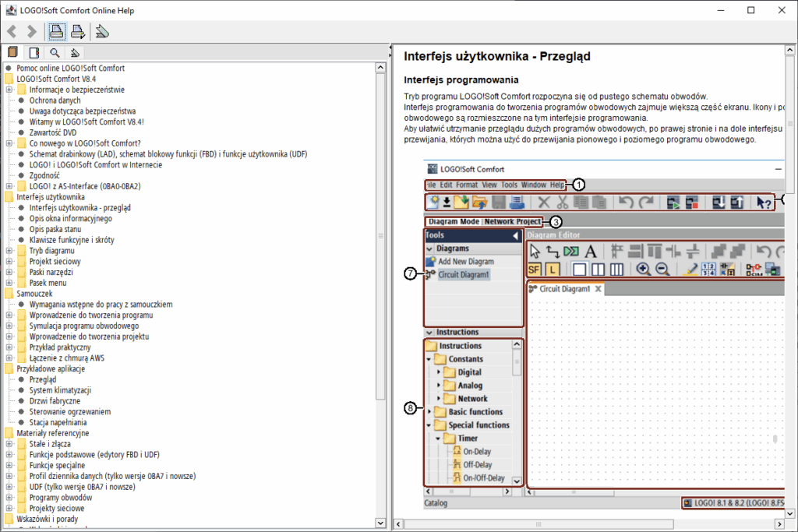This screenshot has width=798, height=532.
Task: Click the plus expander beside Stałe i złącza
Action: [x=9, y=444]
